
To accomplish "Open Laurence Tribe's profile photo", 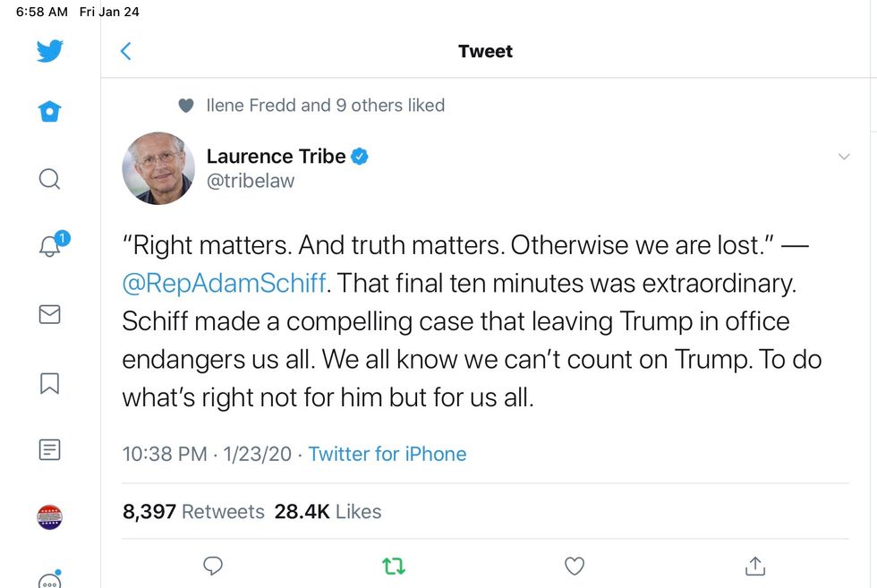I will pyautogui.click(x=158, y=168).
